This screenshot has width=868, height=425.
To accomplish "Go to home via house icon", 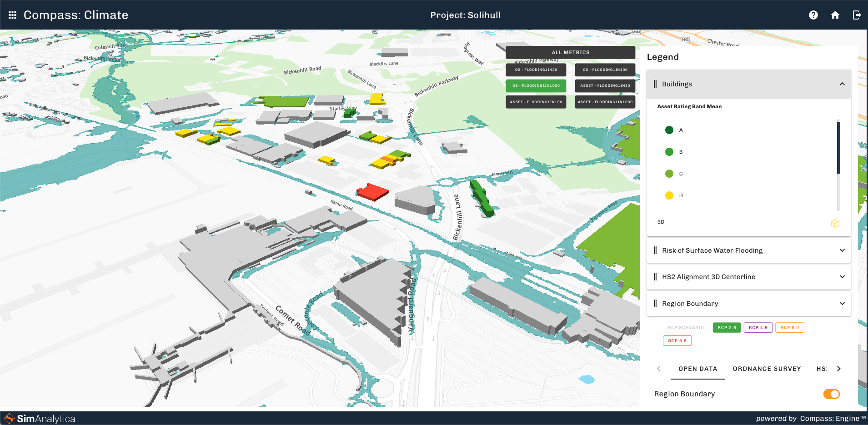I will tap(835, 15).
